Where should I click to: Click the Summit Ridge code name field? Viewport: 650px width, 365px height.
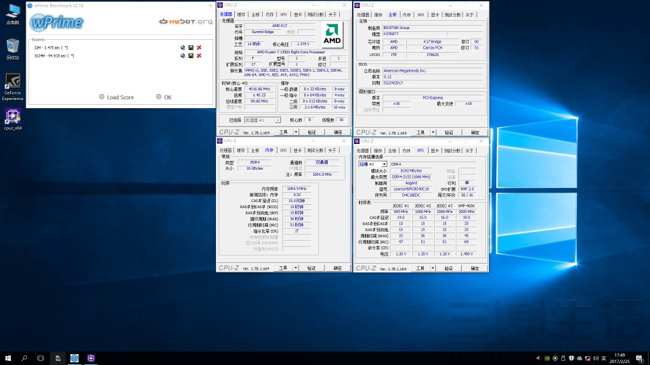tap(263, 32)
